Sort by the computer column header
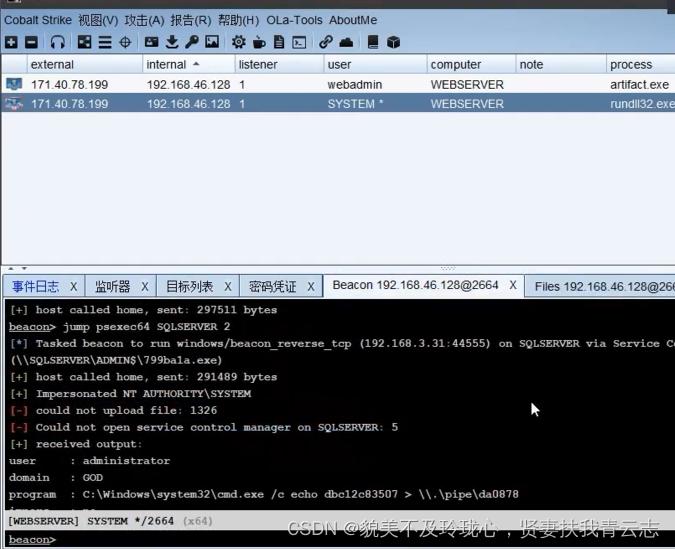Screen dimensions: 675x549 coord(471,65)
